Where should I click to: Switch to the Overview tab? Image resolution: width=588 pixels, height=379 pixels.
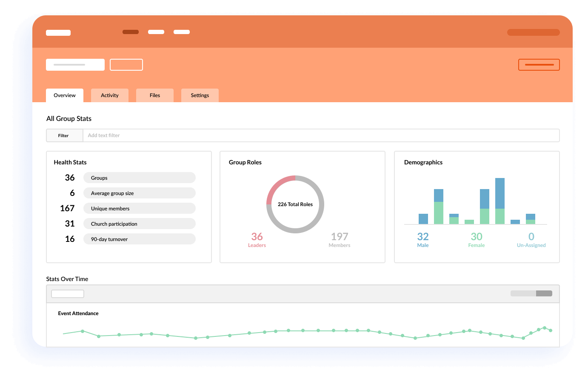click(x=65, y=95)
